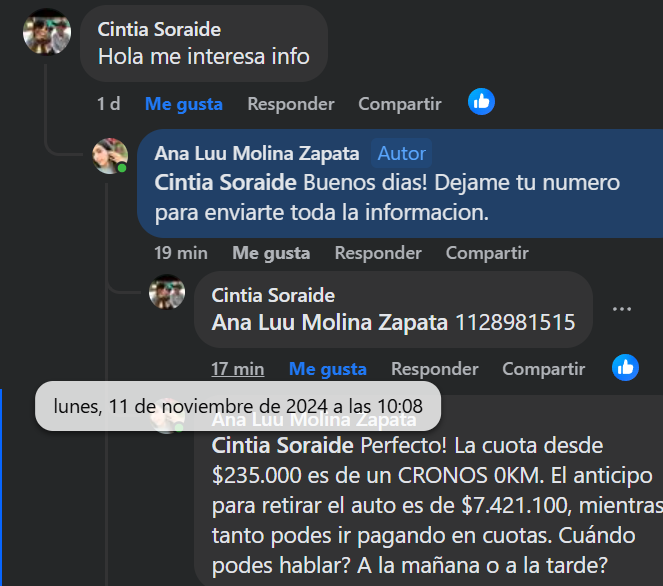The image size is (663, 586).
Task: Open the three-dot options menu for Cintia's reply
Action: [622, 309]
